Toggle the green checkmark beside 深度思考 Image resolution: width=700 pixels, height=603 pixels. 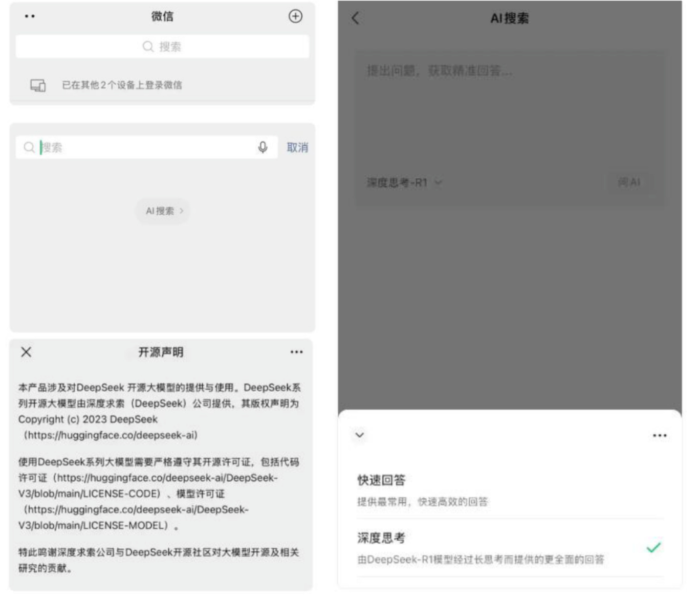[653, 547]
